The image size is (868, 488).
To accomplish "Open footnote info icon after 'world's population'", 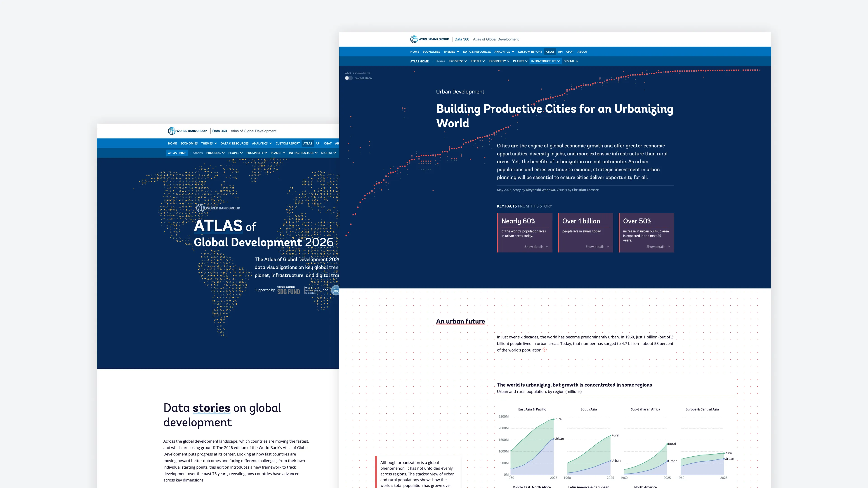I will [545, 350].
